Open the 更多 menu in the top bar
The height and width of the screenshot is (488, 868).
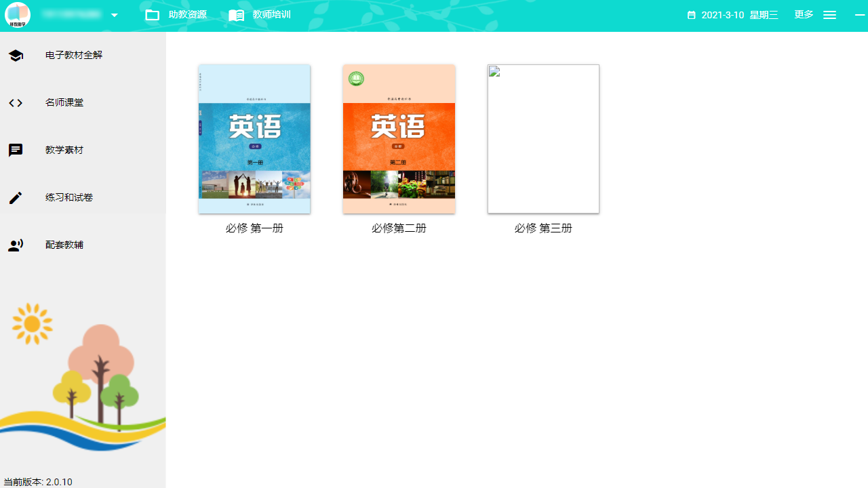pyautogui.click(x=804, y=14)
